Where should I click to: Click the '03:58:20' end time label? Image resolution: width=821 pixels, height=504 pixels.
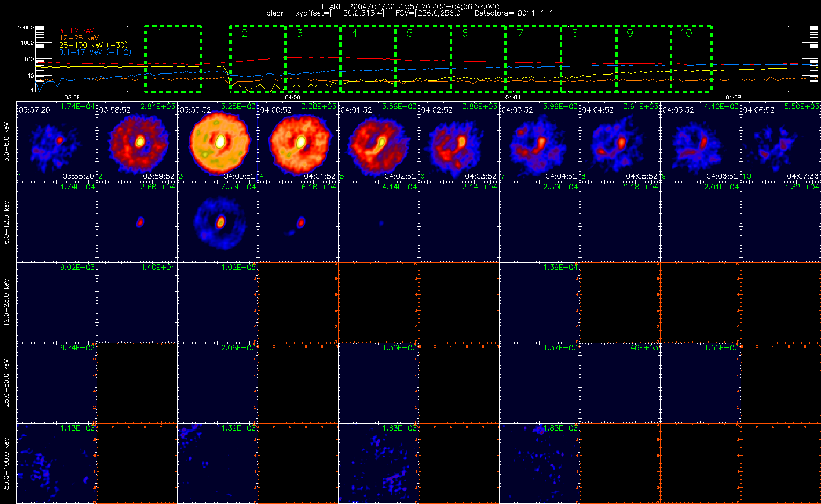point(79,176)
